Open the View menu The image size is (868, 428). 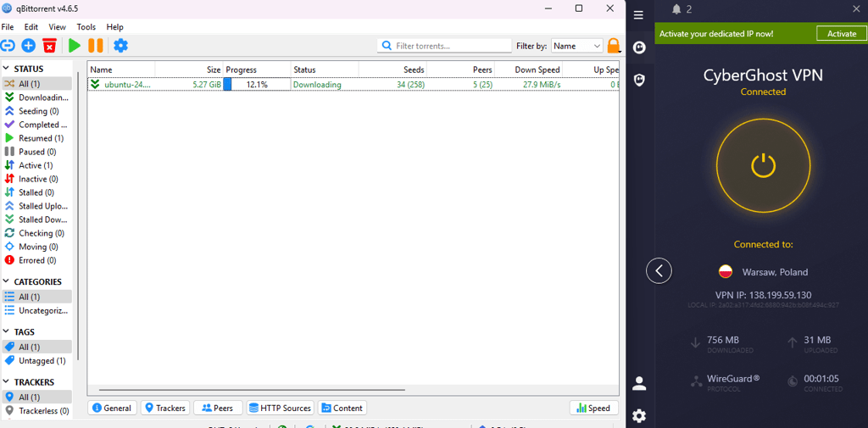[x=57, y=26]
